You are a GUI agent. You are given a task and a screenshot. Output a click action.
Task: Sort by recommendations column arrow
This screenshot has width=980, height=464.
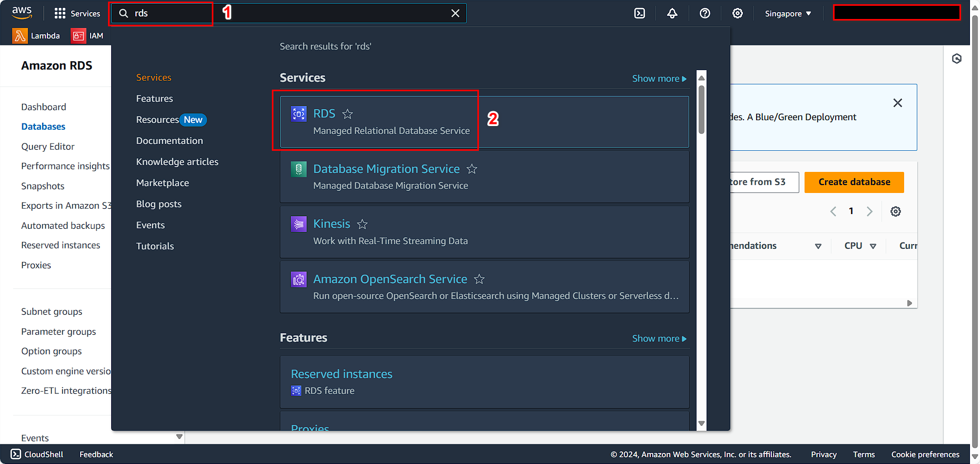pyautogui.click(x=818, y=246)
